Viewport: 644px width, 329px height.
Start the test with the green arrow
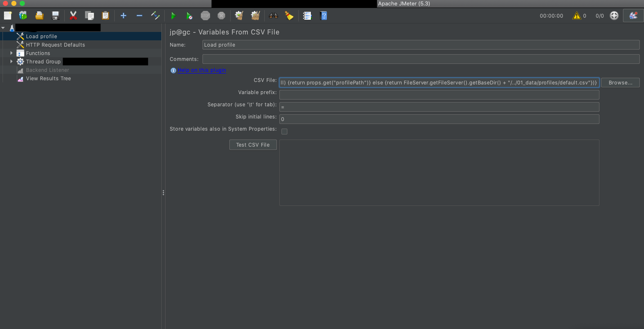[x=173, y=16]
